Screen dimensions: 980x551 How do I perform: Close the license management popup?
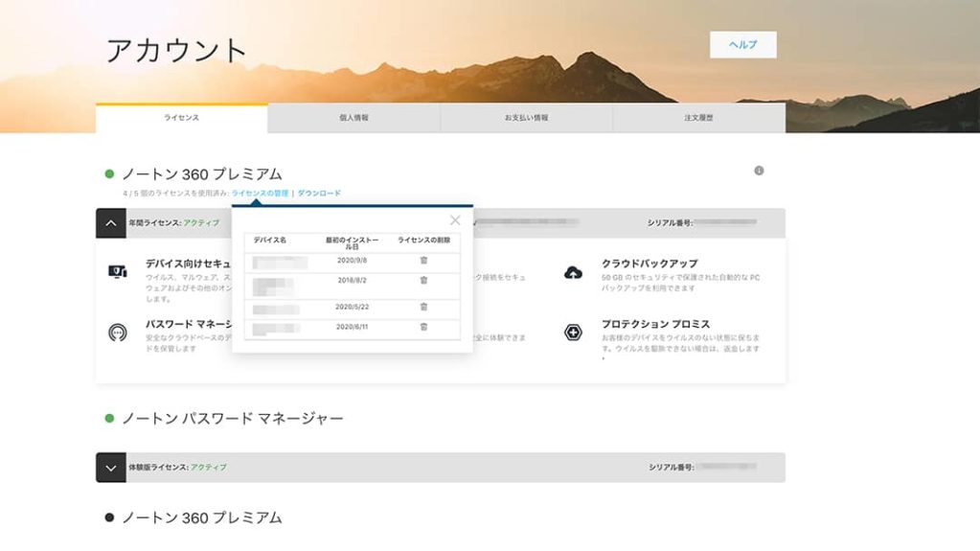(x=455, y=219)
